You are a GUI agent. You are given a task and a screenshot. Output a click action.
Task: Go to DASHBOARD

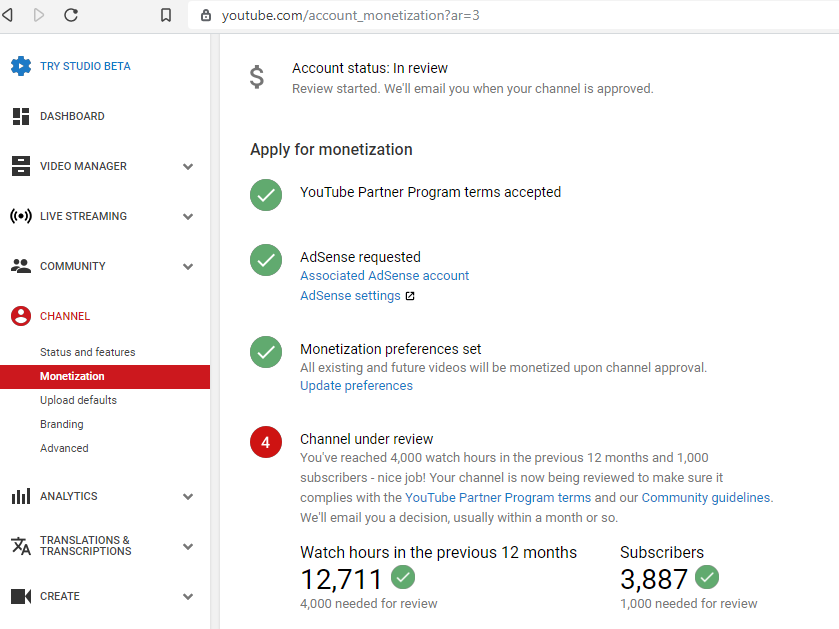pyautogui.click(x=72, y=116)
